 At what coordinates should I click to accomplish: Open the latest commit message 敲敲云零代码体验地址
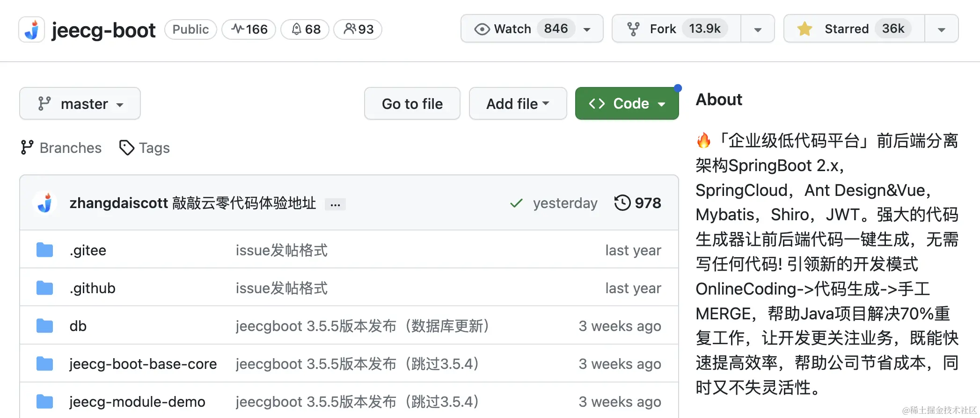pos(244,203)
